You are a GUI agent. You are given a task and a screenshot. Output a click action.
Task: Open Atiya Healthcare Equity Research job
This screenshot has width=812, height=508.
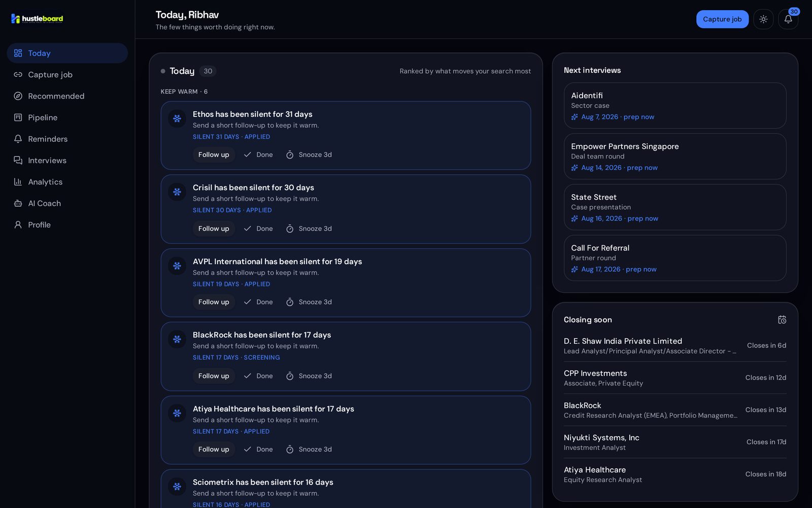tap(675, 474)
